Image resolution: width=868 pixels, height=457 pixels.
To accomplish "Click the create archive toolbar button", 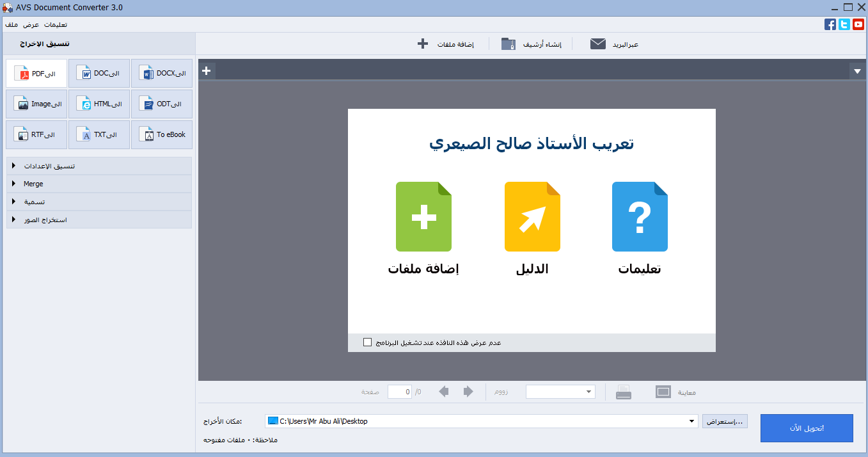I will 531,44.
